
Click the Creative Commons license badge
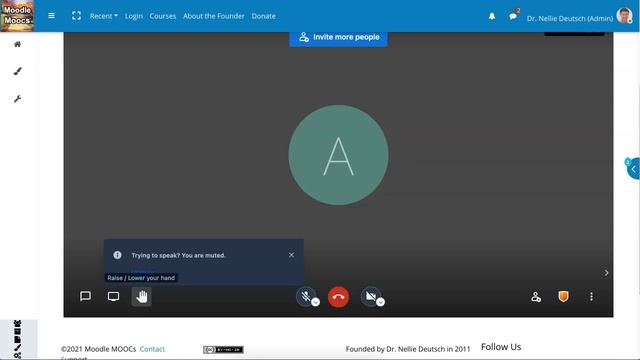point(223,349)
